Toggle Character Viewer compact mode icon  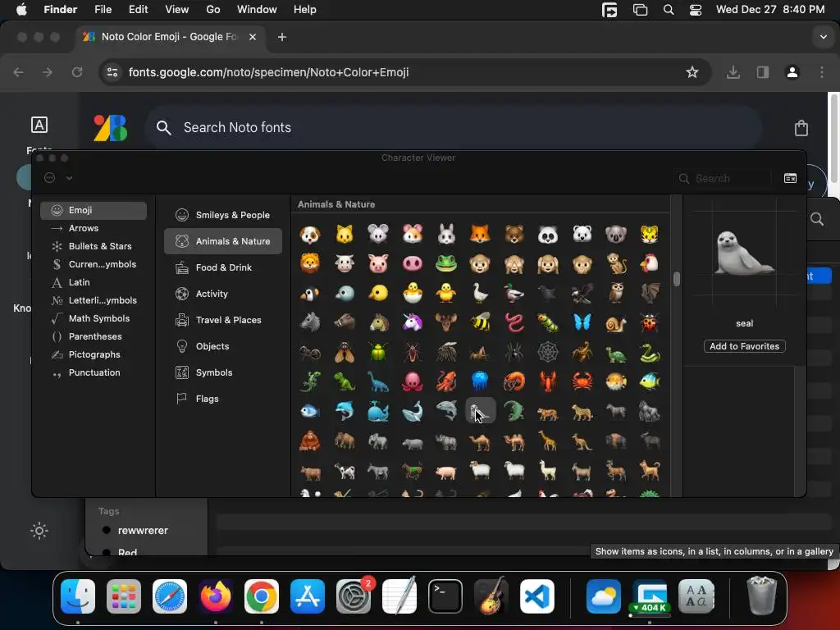(790, 178)
